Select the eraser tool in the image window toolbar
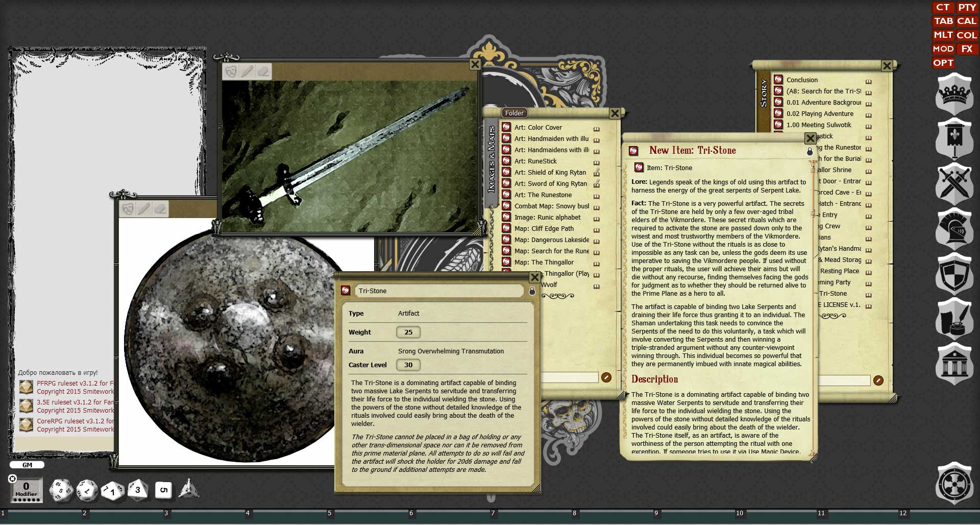Viewport: 980px width, 525px height. [263, 71]
